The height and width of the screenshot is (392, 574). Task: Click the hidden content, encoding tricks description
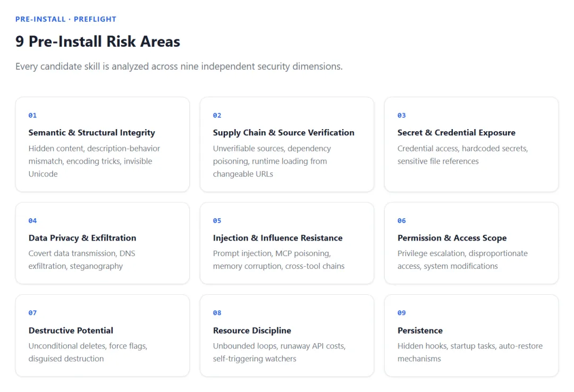tap(94, 161)
